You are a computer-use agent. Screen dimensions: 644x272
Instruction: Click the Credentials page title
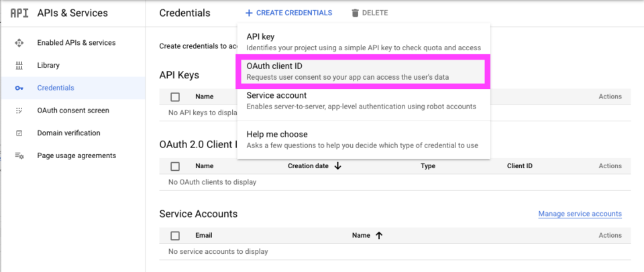coord(185,13)
